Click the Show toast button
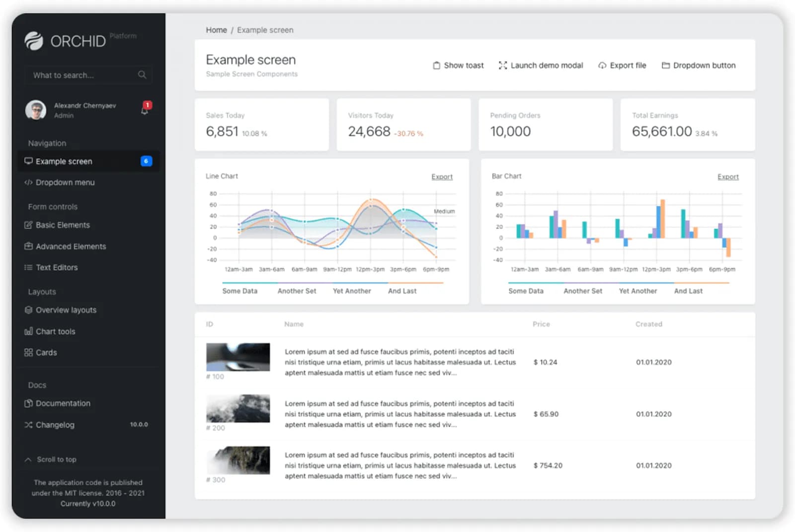Viewport: 795px width, 532px height. [458, 65]
